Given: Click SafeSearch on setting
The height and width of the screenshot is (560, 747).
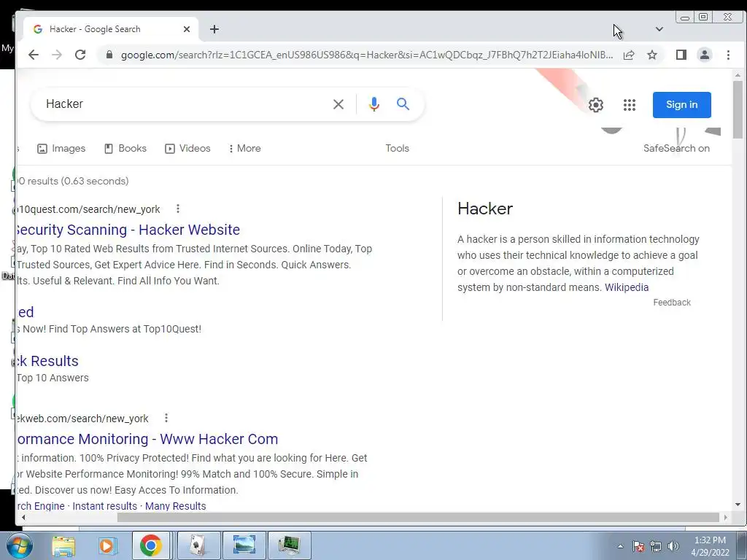Looking at the screenshot, I should coord(676,149).
